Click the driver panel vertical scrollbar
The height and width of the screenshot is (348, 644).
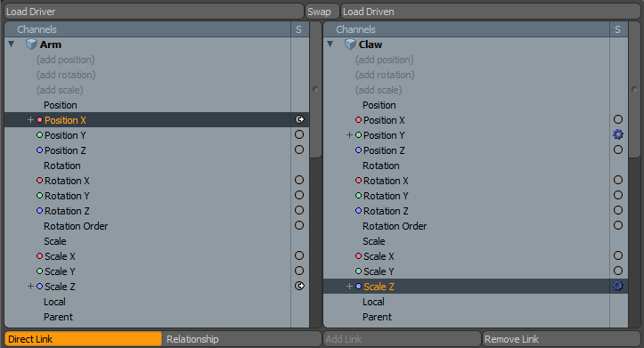coord(315,90)
